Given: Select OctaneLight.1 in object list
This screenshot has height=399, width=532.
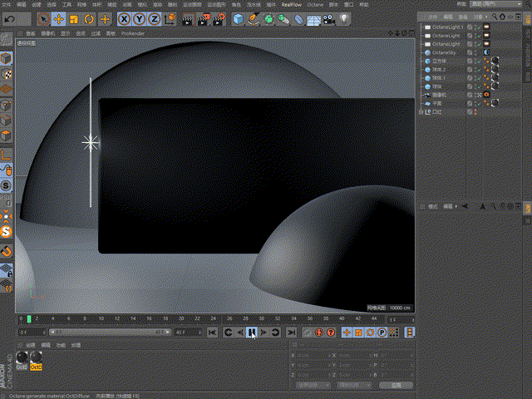Looking at the screenshot, I should coord(447,27).
